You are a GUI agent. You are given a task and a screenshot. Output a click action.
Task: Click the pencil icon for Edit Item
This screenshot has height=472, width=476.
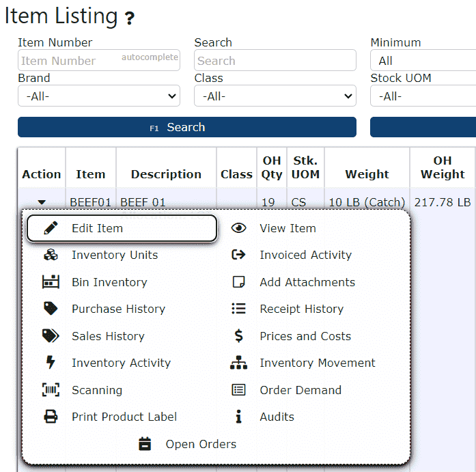point(51,228)
